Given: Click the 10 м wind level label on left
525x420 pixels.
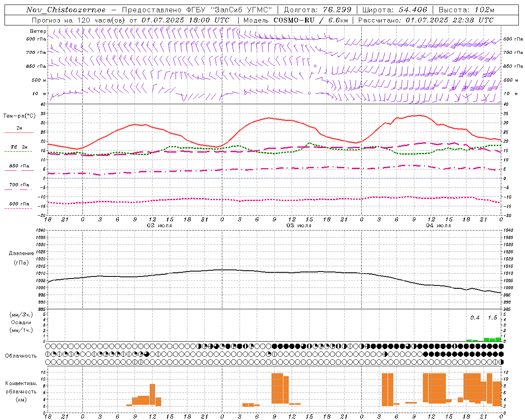Looking at the screenshot, I should [x=39, y=94].
